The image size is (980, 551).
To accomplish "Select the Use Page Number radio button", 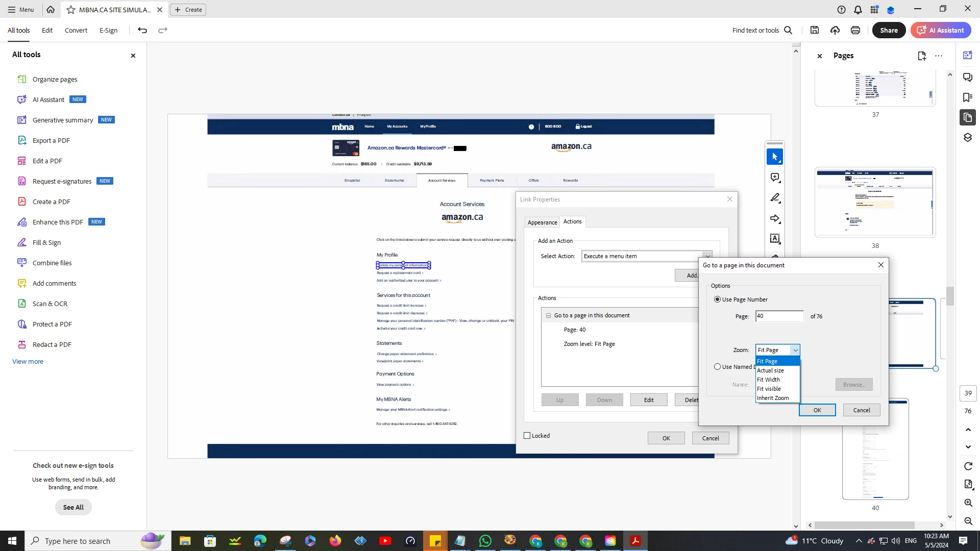I will [x=717, y=299].
